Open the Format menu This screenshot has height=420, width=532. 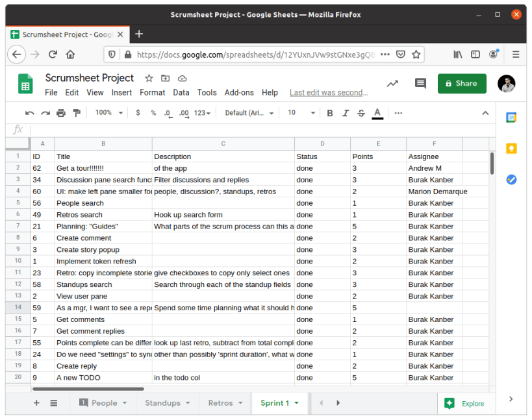tap(153, 93)
